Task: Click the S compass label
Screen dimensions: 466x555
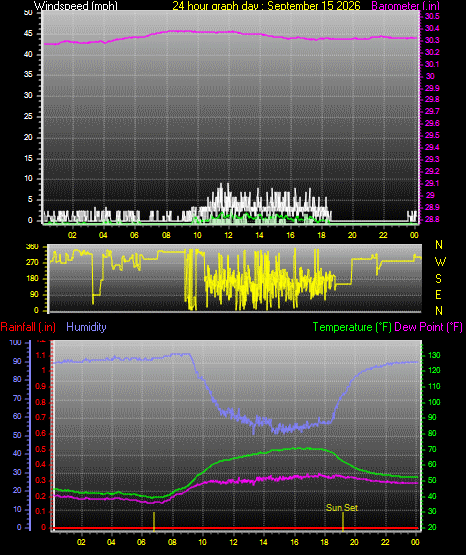Action: point(438,279)
